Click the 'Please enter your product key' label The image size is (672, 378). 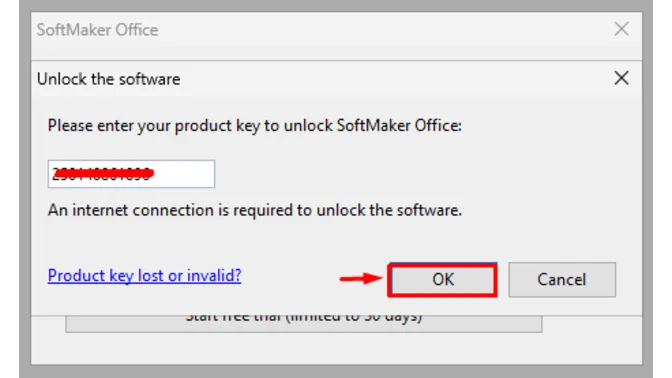click(255, 126)
